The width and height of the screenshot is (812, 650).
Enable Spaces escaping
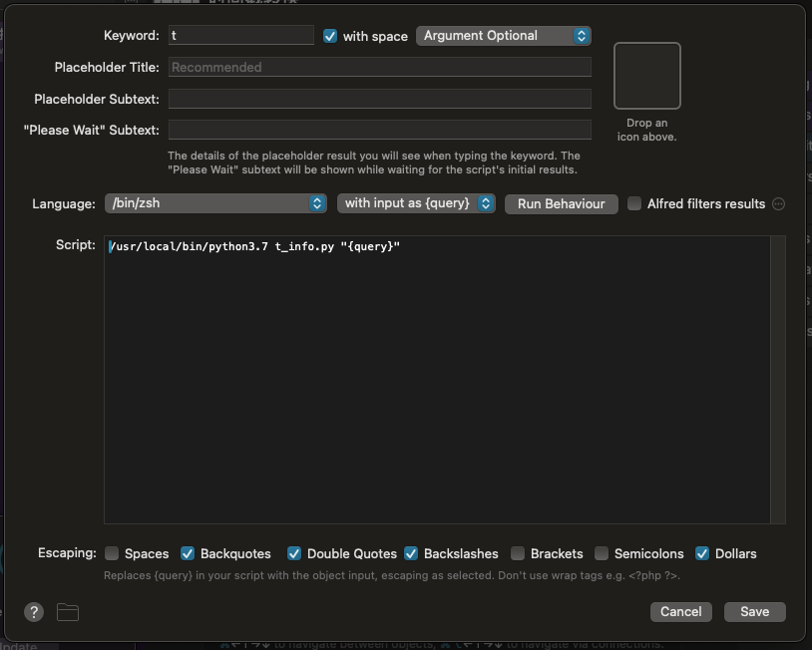pyautogui.click(x=112, y=553)
